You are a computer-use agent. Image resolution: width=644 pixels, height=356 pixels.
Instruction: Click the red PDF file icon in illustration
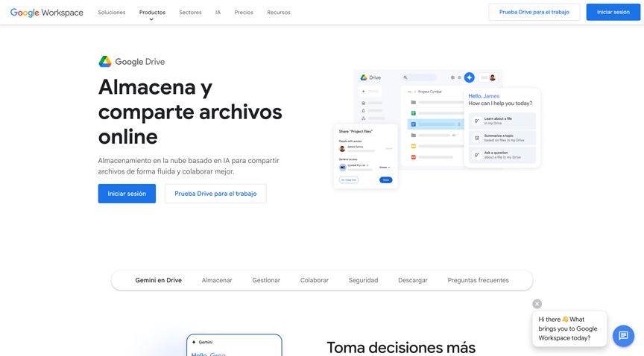413,157
